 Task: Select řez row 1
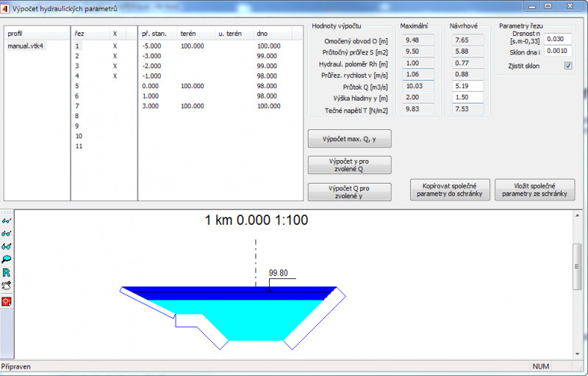(77, 46)
